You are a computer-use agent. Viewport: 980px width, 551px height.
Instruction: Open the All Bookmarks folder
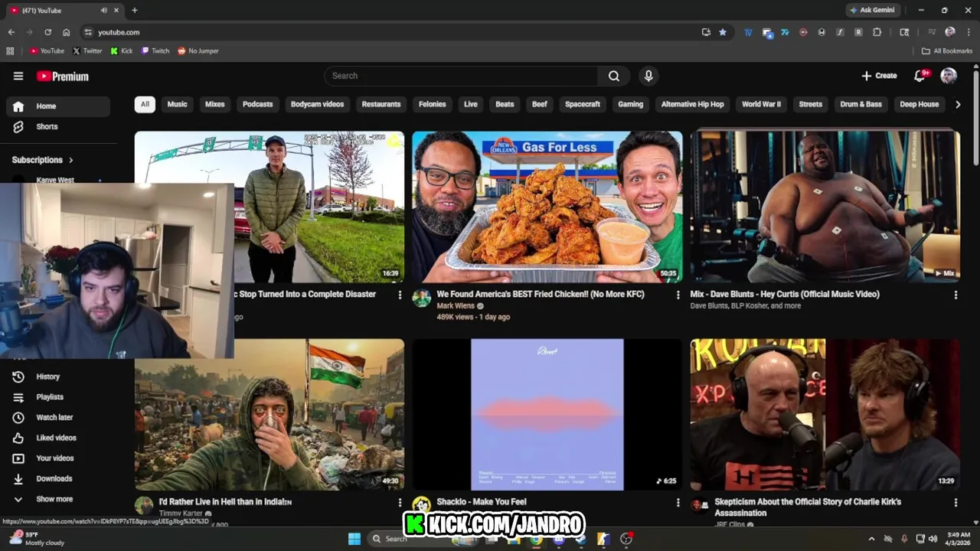point(947,51)
